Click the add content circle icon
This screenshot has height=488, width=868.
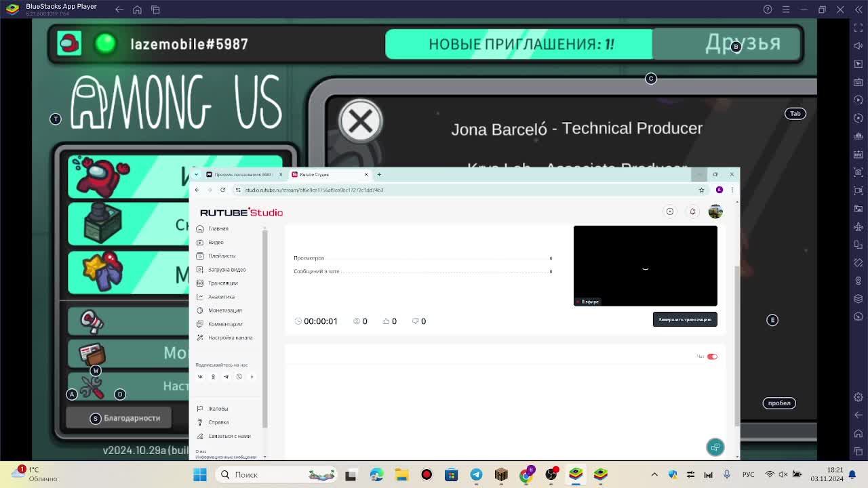[670, 211]
